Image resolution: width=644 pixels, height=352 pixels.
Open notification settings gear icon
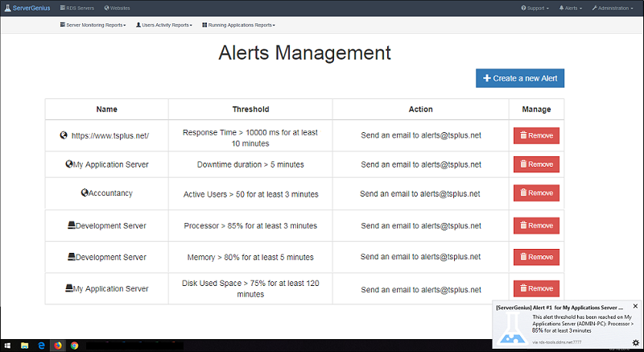pos(635,343)
